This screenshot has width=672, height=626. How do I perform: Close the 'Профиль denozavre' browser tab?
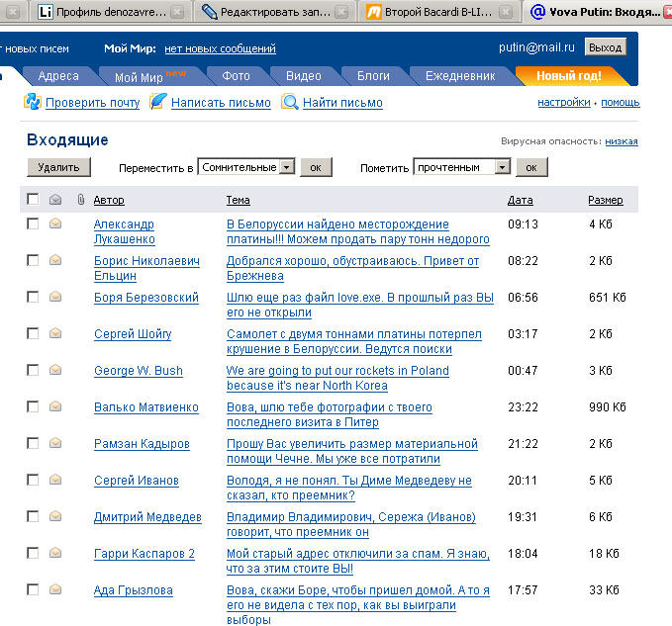tap(177, 12)
